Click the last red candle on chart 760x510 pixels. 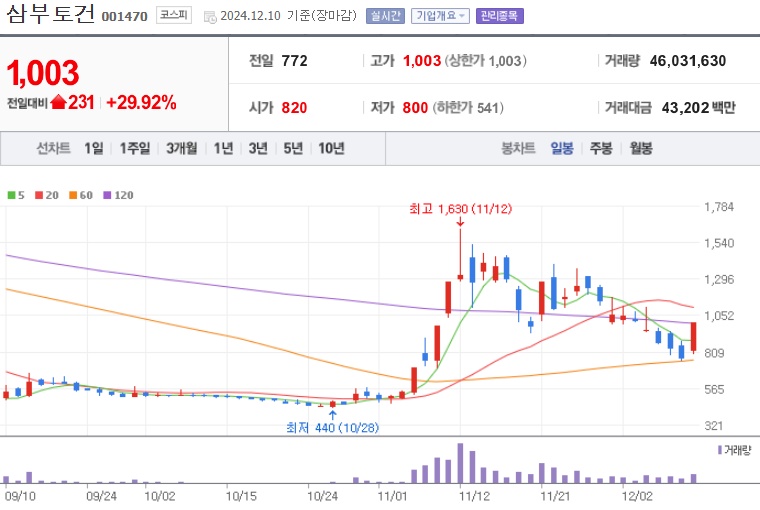pyautogui.click(x=694, y=337)
